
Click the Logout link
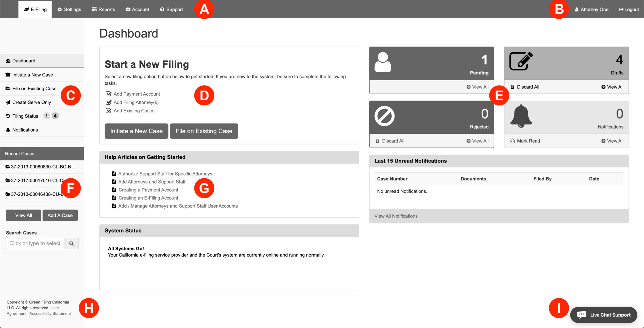pyautogui.click(x=629, y=9)
